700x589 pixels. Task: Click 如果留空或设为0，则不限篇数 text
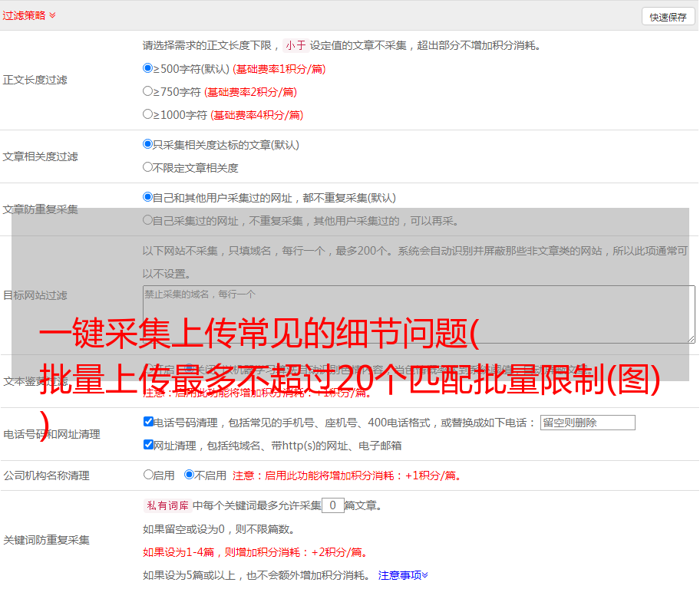tap(219, 529)
